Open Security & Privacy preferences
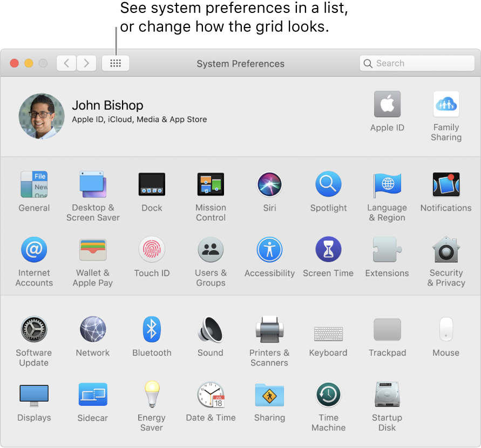Screen dimensions: 481x448 446,249
